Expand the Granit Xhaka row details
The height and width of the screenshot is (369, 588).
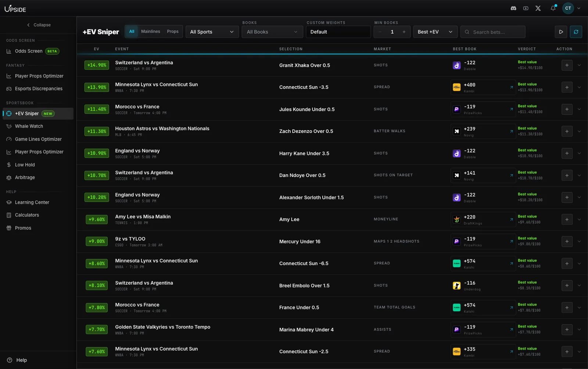tap(579, 65)
